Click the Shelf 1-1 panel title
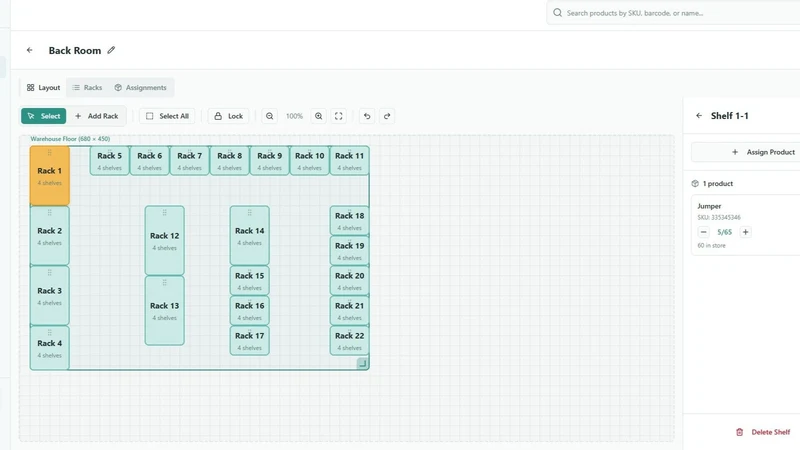The image size is (800, 450). [x=730, y=116]
